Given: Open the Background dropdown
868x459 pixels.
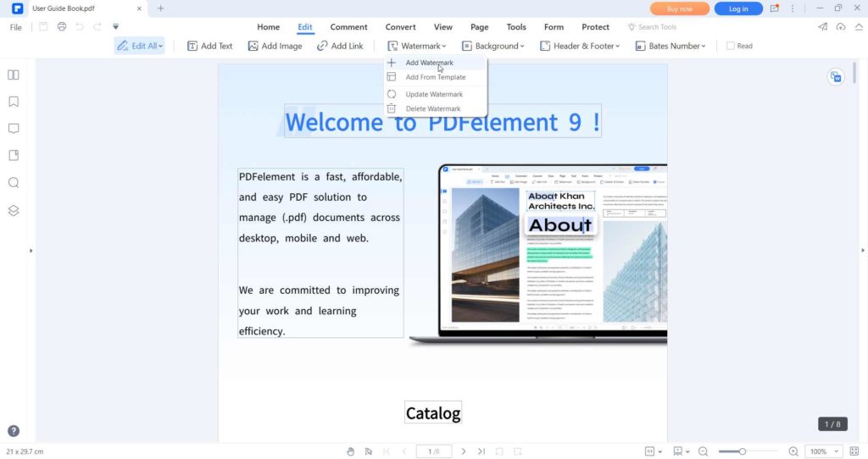Looking at the screenshot, I should 492,46.
